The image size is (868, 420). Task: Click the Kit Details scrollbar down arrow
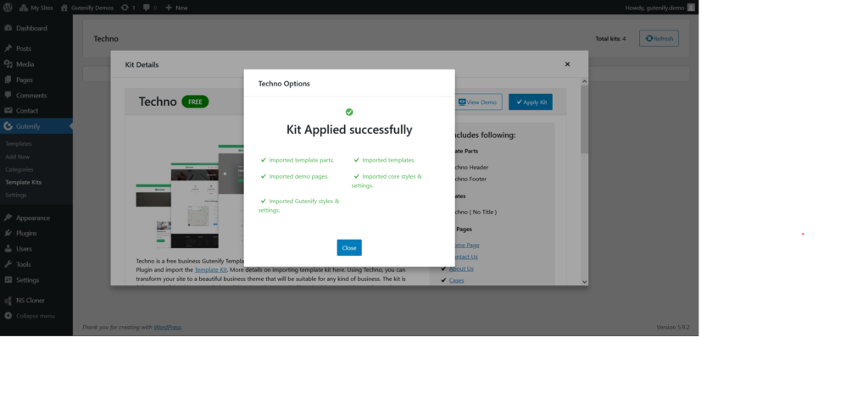coord(584,282)
